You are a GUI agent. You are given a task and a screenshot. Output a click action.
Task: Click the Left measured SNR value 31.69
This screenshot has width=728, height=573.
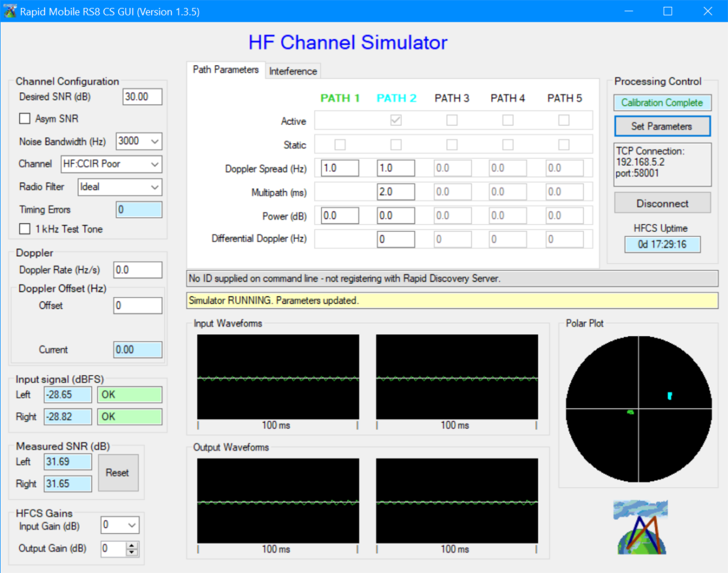[x=68, y=462]
